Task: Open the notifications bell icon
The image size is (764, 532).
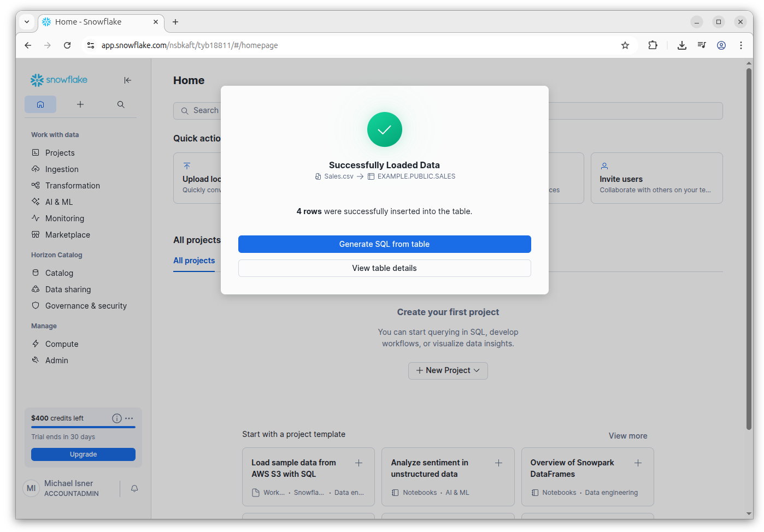Action: 134,488
